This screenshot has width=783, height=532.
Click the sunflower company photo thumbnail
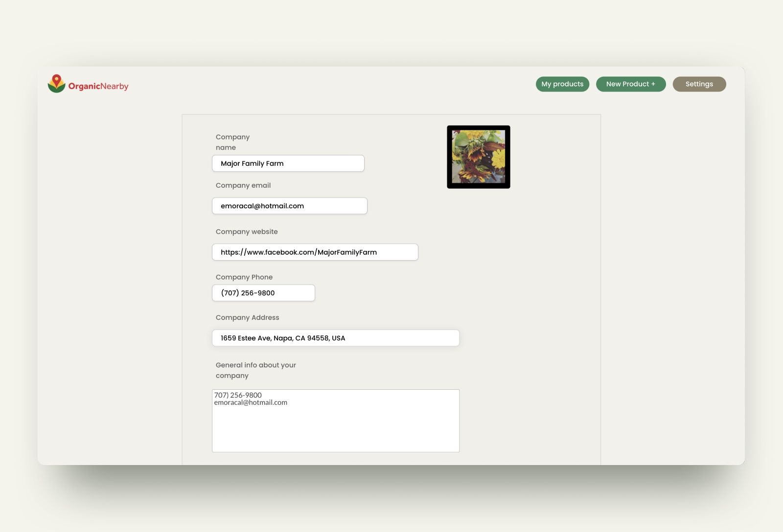coord(479,157)
